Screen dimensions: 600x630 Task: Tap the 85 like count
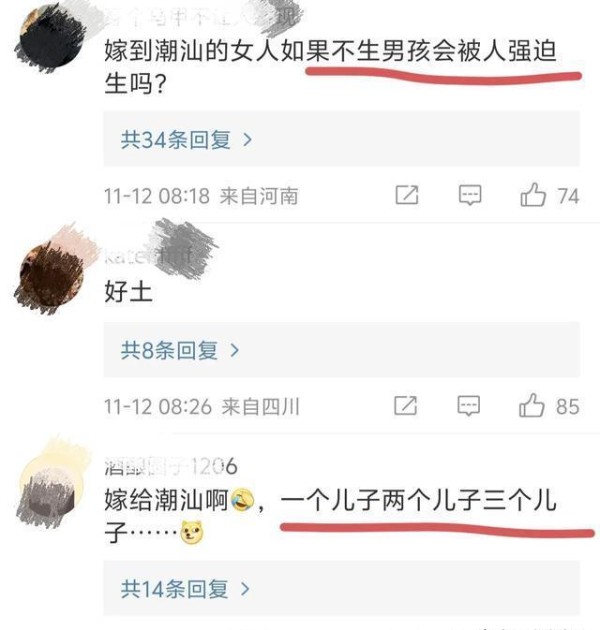coord(567,407)
